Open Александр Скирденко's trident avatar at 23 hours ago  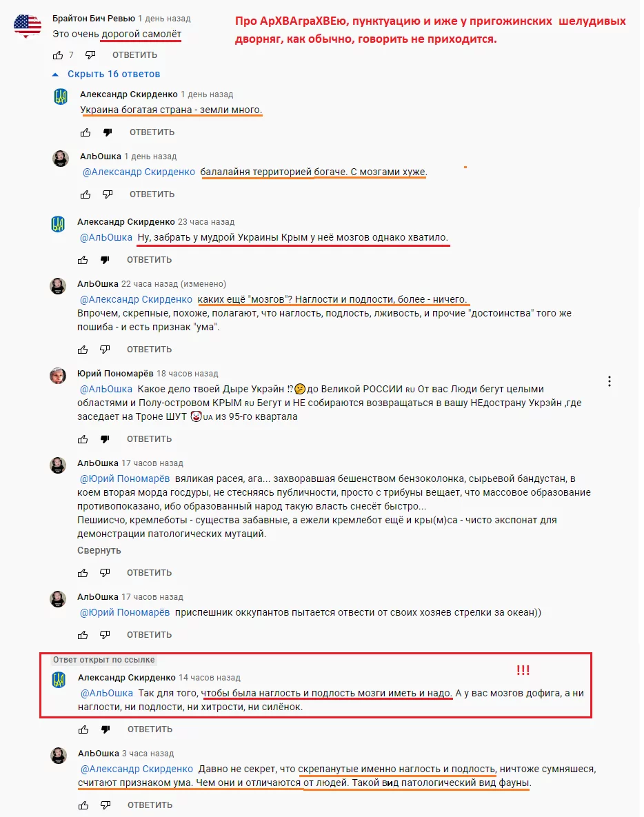[58, 225]
